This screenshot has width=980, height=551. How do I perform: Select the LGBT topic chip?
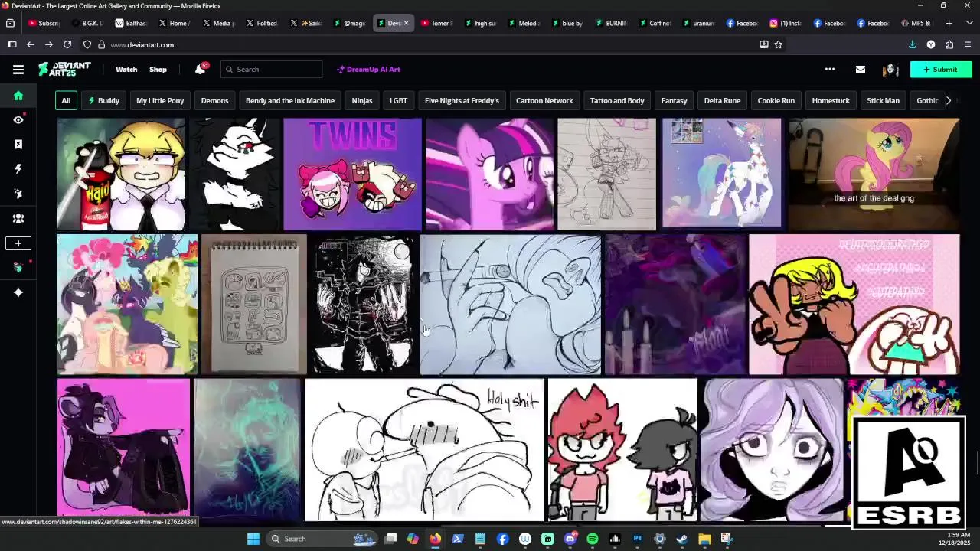398,100
